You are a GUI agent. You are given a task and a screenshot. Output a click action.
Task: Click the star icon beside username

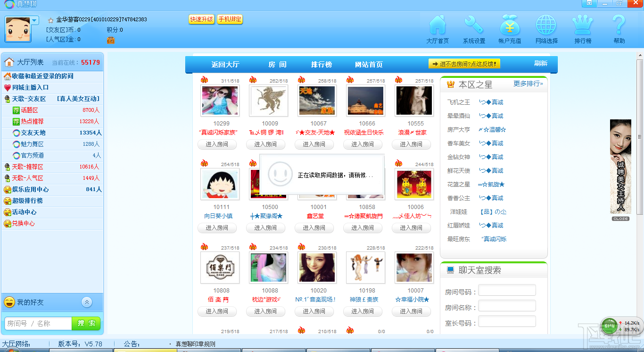coord(50,20)
